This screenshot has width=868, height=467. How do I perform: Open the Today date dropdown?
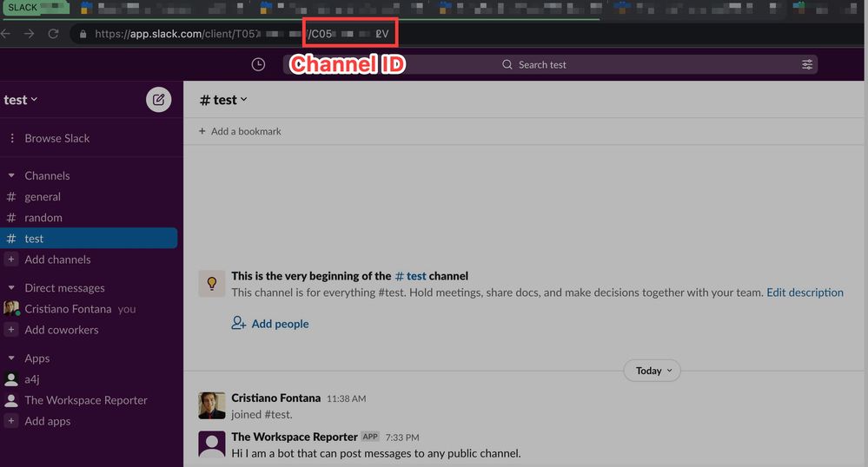coord(653,371)
